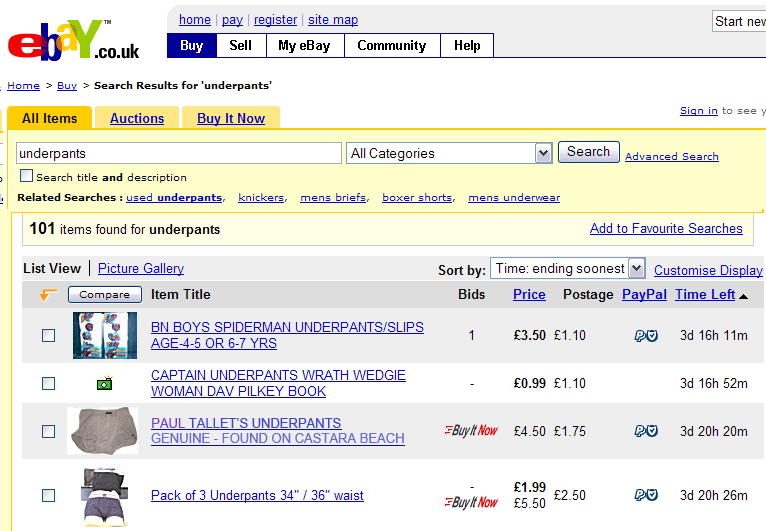
Task: Sort by the PayPal column header
Action: coord(644,294)
